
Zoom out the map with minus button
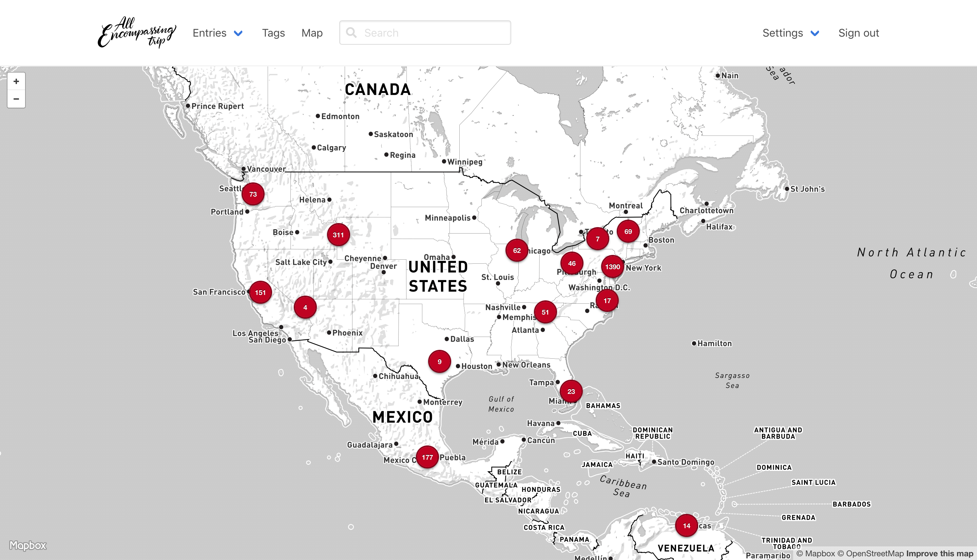click(x=16, y=99)
